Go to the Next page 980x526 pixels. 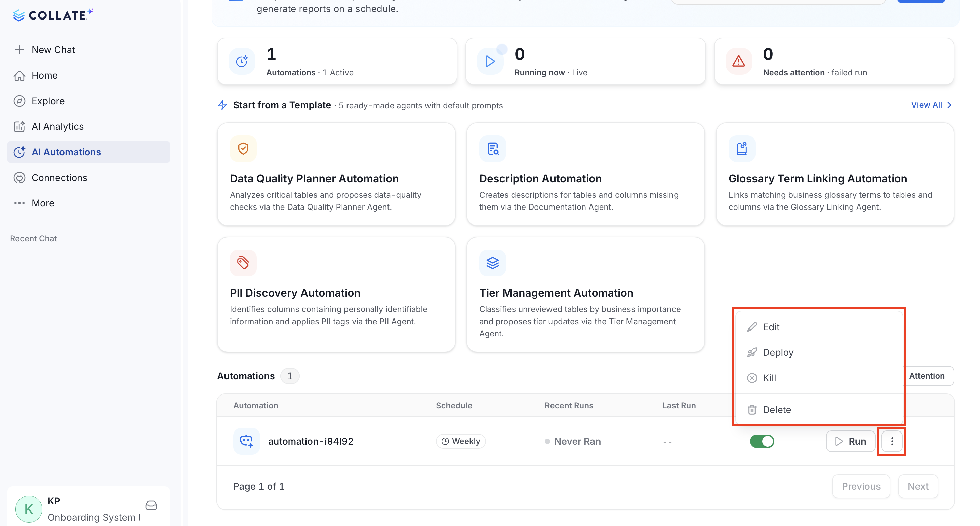click(x=918, y=486)
